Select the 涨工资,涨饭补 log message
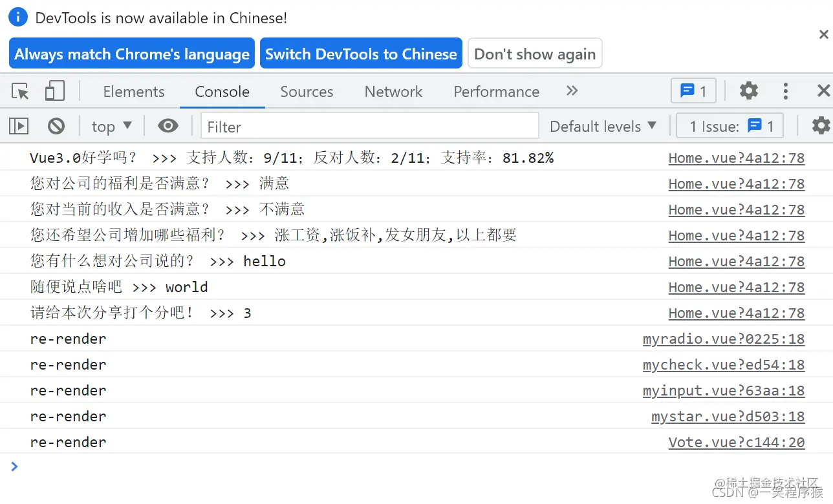Screen dimensions: 833x504 coord(274,235)
